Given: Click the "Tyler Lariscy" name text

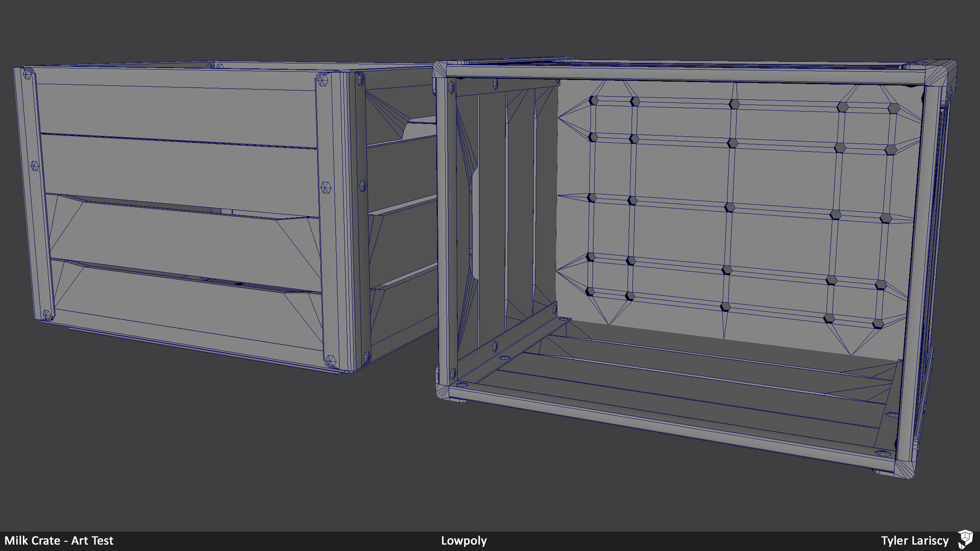Looking at the screenshot, I should click(x=915, y=541).
